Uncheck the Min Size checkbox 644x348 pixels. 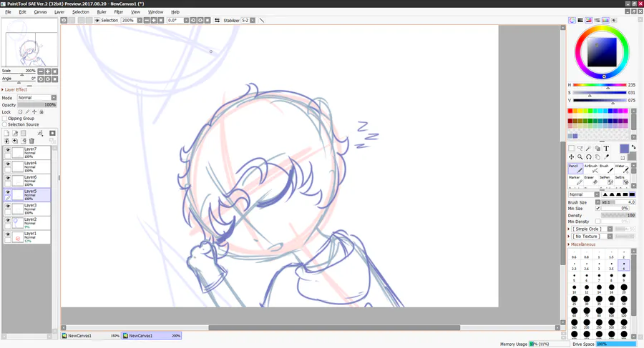pos(597,209)
